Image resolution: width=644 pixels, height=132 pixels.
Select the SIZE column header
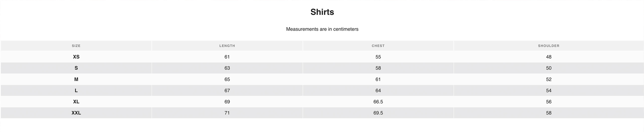[76, 46]
